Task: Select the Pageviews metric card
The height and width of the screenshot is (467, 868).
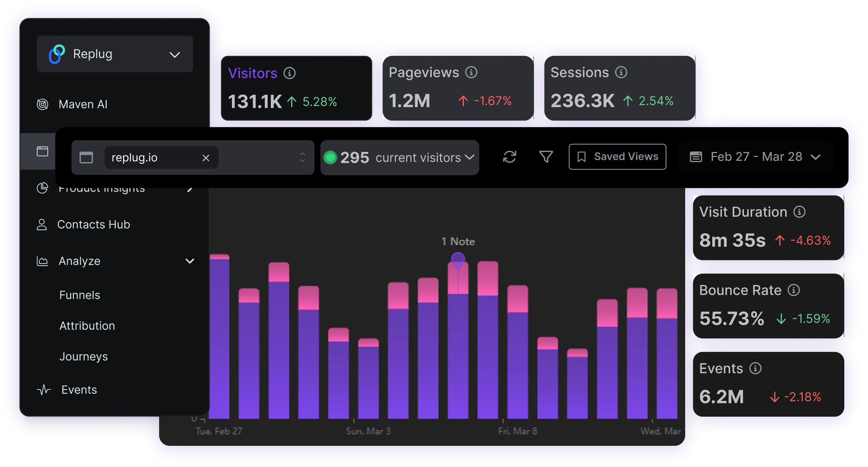Action: click(458, 88)
